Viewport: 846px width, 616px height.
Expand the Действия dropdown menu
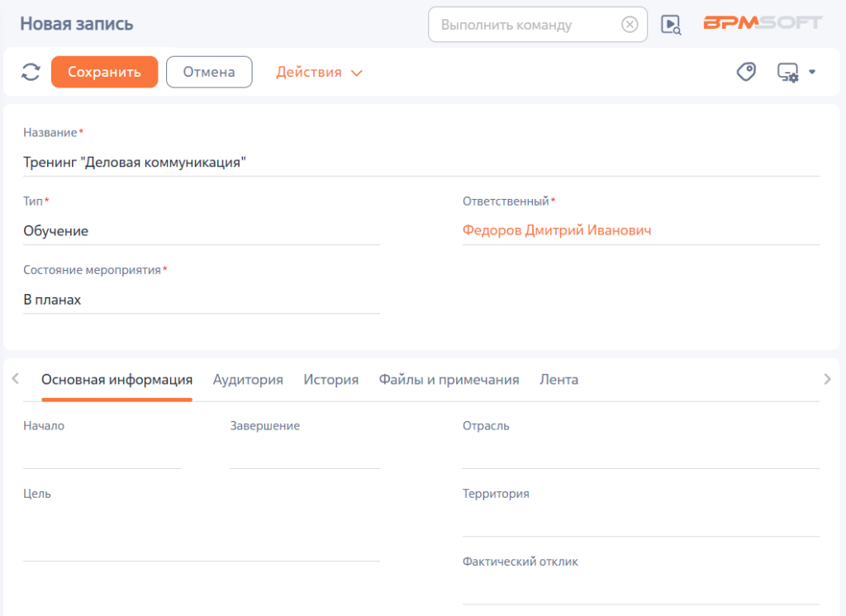(x=319, y=73)
